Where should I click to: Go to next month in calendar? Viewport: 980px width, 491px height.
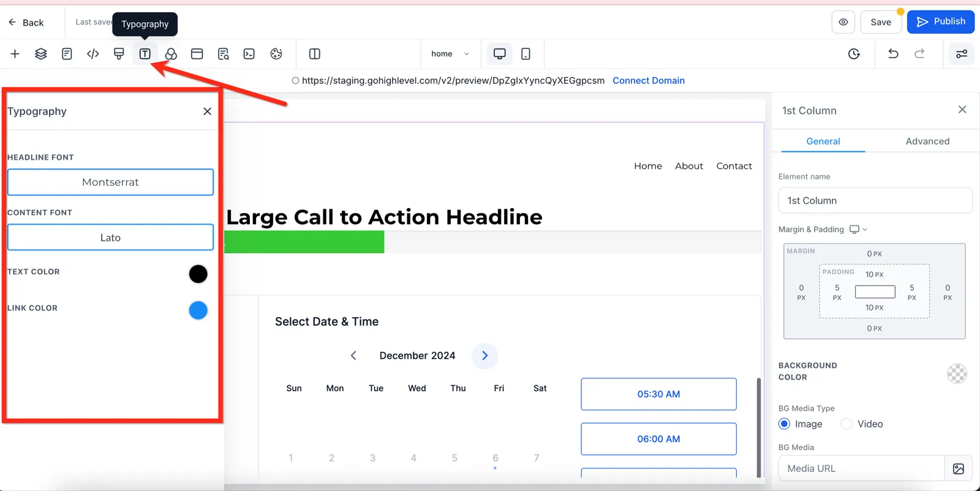[484, 356]
